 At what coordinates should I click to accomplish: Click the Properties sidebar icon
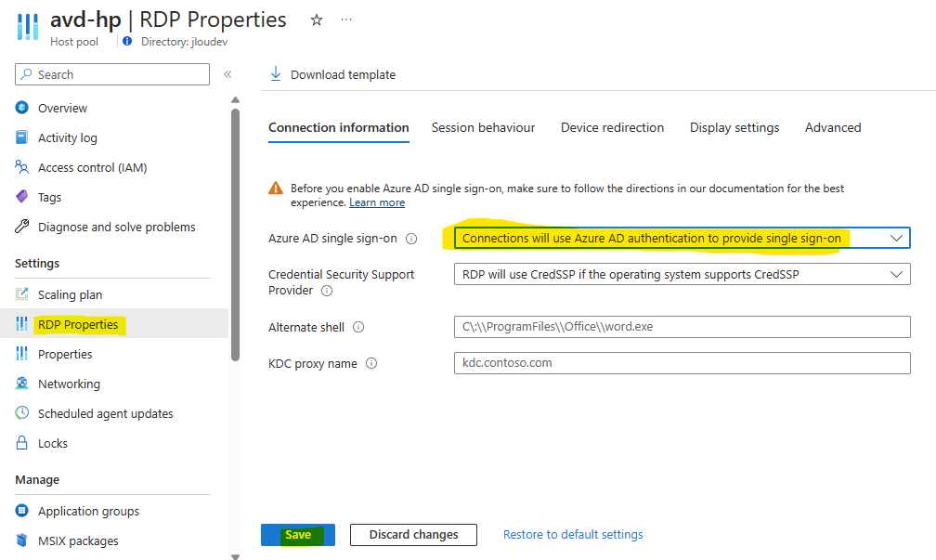pos(21,354)
